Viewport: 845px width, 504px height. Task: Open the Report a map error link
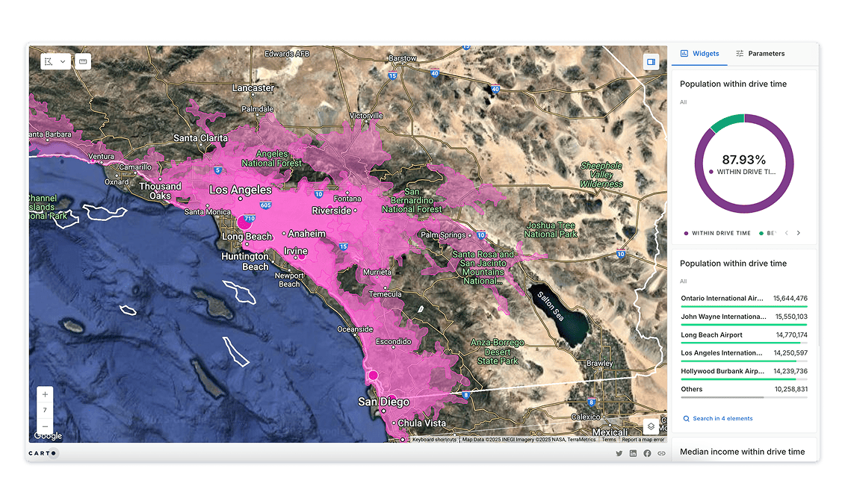click(643, 440)
